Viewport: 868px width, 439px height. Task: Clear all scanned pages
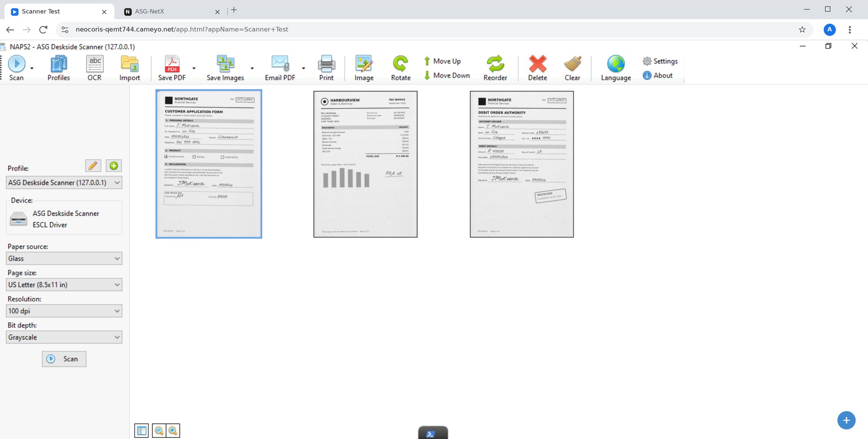[572, 68]
